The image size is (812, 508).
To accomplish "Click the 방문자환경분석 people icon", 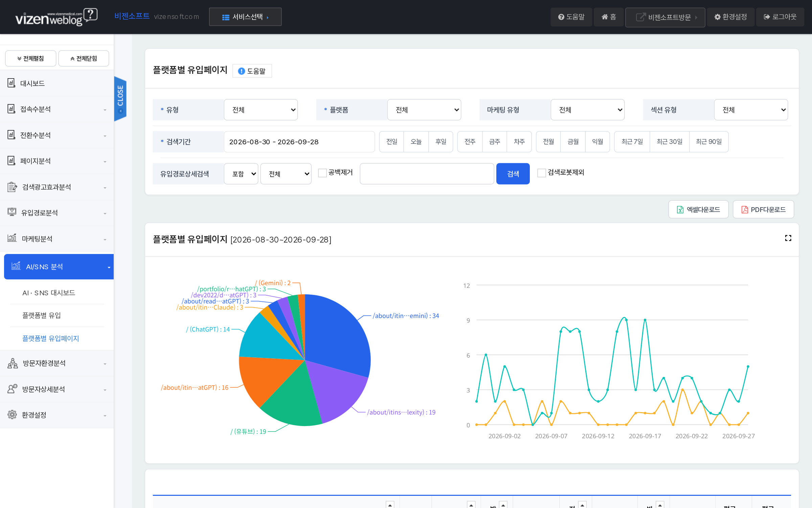I will pos(13,363).
